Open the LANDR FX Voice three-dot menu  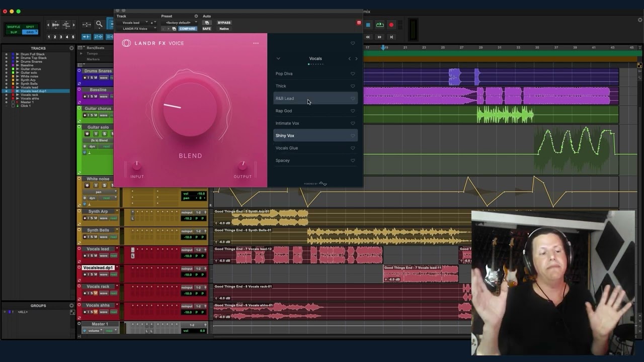256,43
